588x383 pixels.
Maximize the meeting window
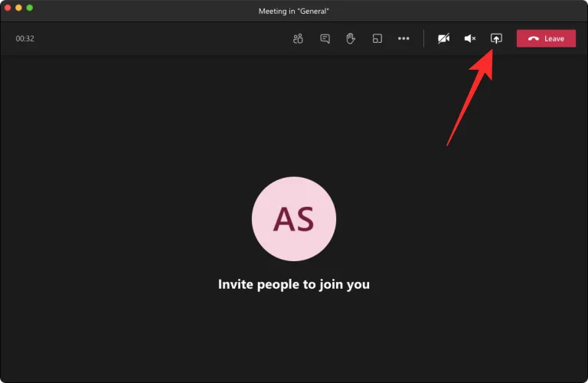(x=30, y=8)
